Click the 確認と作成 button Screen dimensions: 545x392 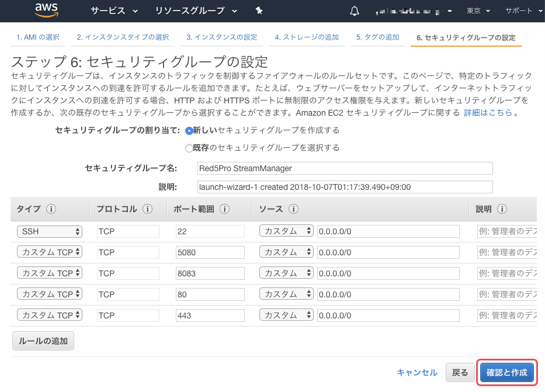tap(506, 372)
